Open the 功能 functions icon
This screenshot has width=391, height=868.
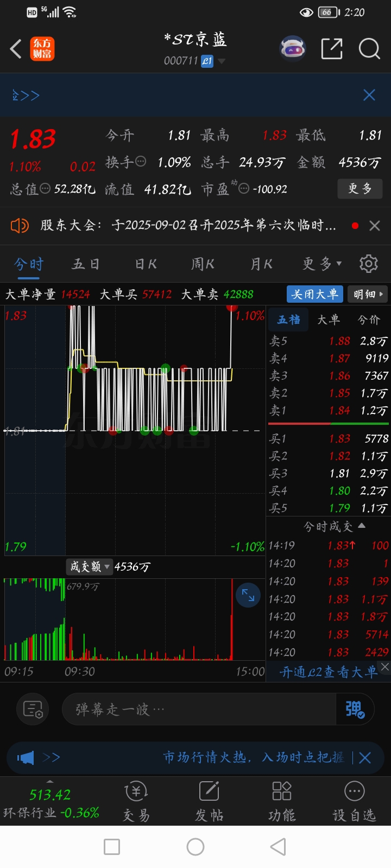(x=282, y=802)
